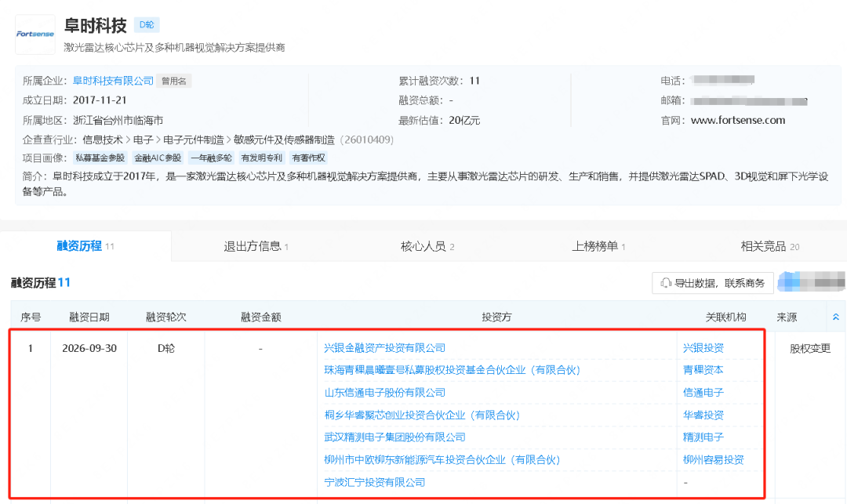847x504 pixels.
Task: Open investor 珠海青稞晨曦壹号私募股权投资基金合伙企业
Action: point(453,370)
